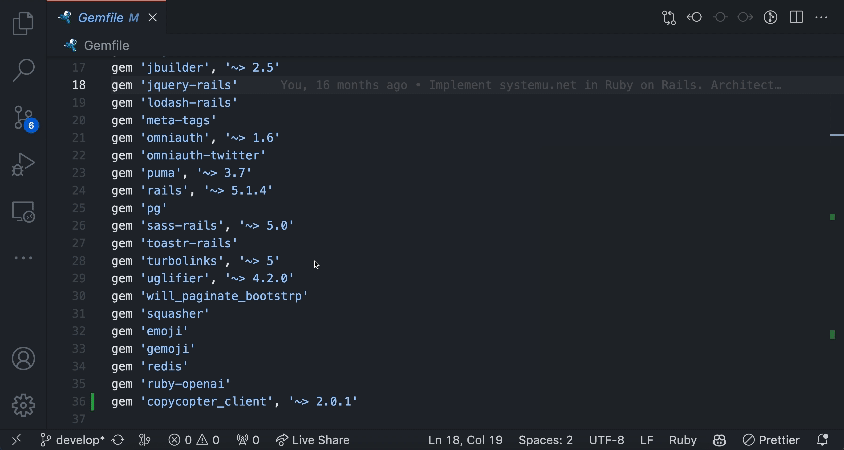Select the Gemfile editor tab
This screenshot has width=844, height=450.
99,17
